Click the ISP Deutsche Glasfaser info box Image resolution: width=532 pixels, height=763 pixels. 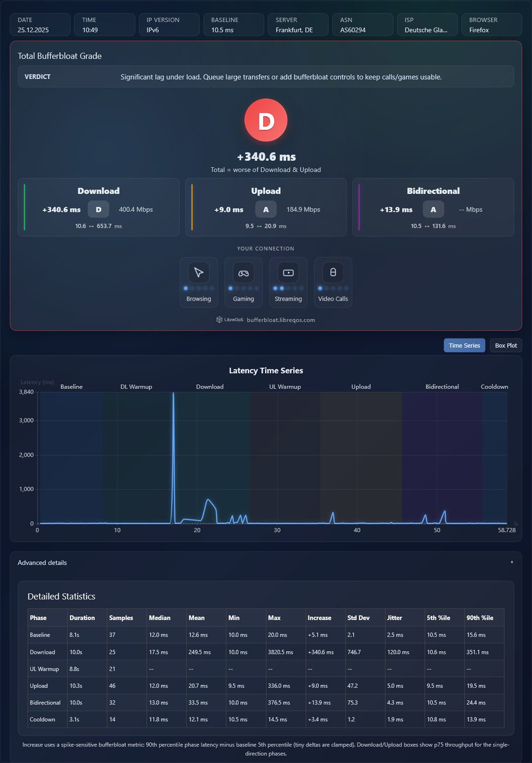(427, 25)
